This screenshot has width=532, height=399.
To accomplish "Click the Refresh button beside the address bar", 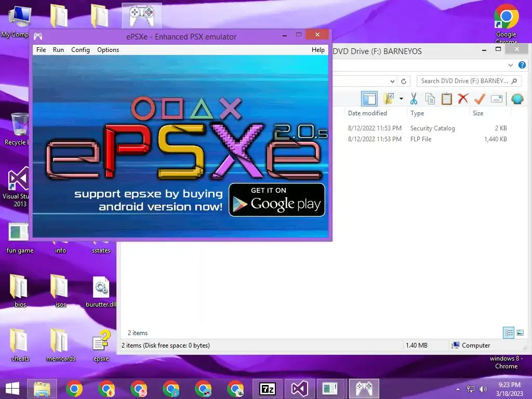I will click(403, 81).
